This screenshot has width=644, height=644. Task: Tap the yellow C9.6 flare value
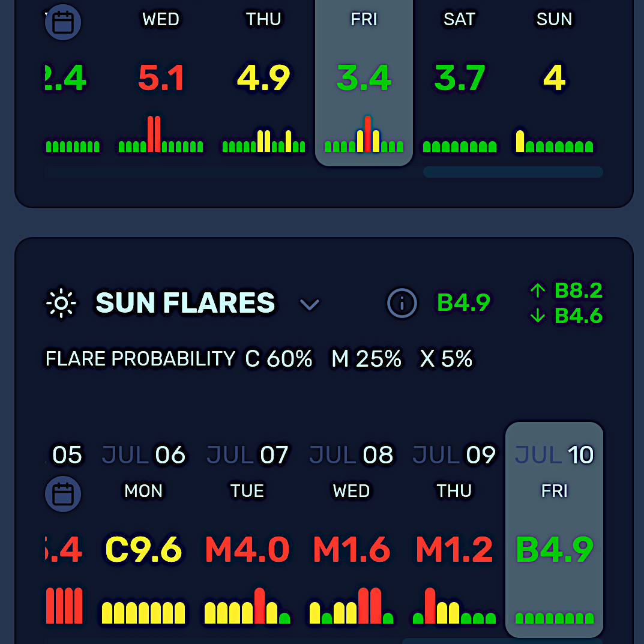pyautogui.click(x=143, y=549)
